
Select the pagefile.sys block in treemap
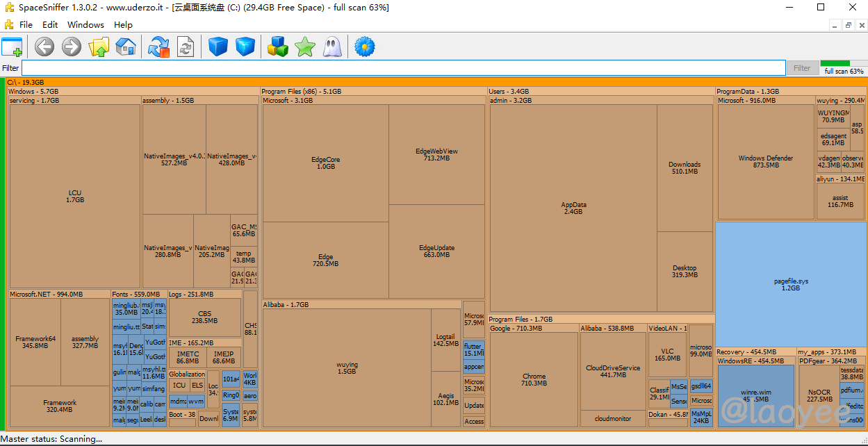tap(791, 284)
